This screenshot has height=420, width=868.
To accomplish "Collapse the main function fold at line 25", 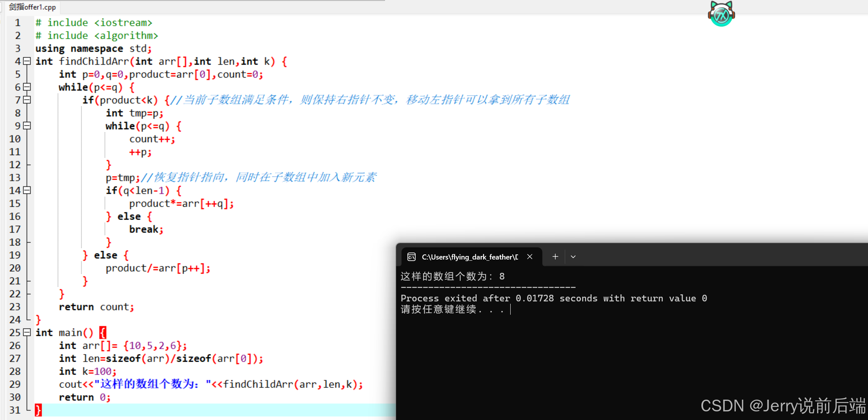I will coord(27,332).
